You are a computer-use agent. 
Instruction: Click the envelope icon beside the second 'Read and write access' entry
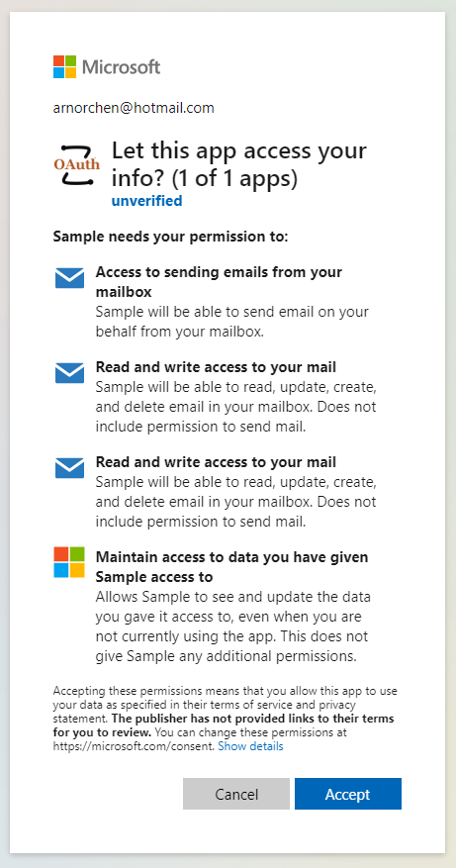pyautogui.click(x=69, y=468)
